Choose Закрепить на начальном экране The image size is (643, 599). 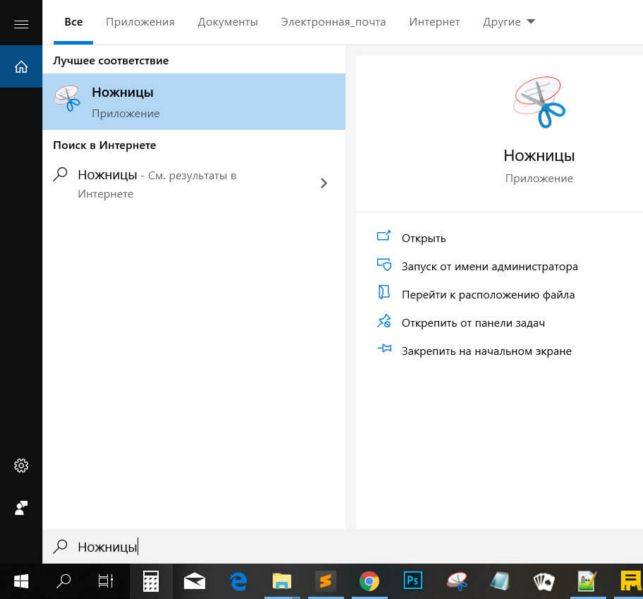click(x=486, y=351)
